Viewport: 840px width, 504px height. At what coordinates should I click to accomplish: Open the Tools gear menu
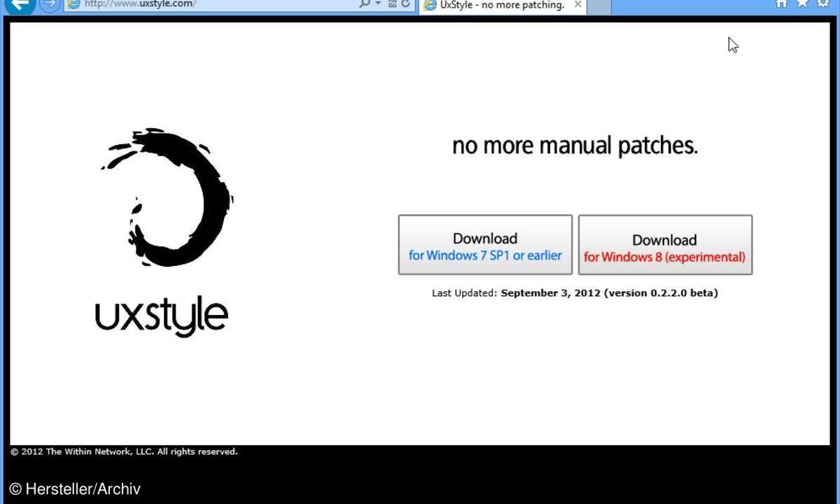(x=823, y=4)
